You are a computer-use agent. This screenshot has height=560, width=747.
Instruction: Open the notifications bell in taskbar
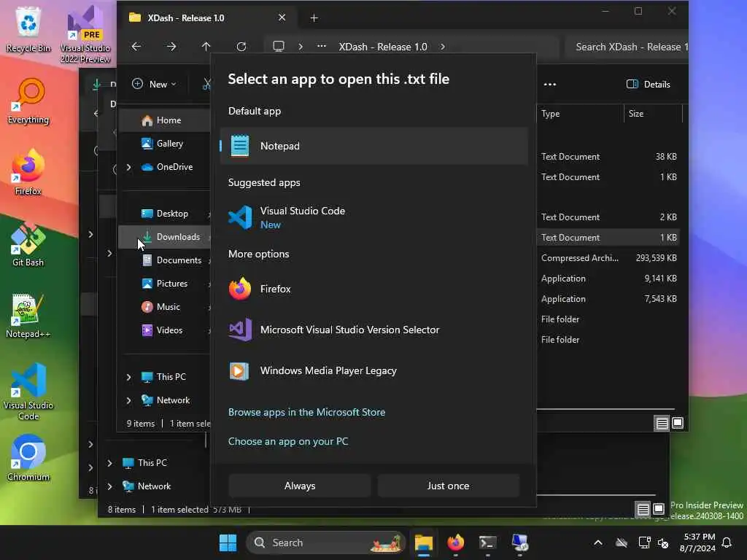tap(727, 542)
